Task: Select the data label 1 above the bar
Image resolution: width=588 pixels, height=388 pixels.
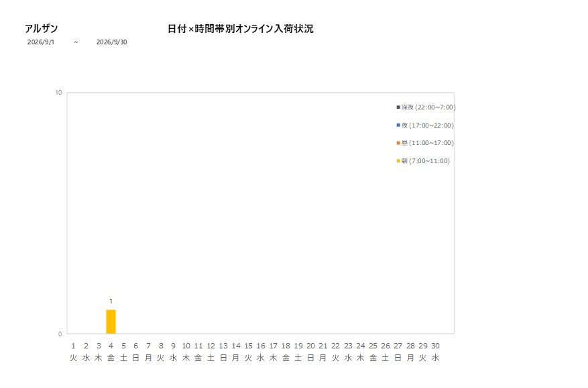Action: (111, 301)
